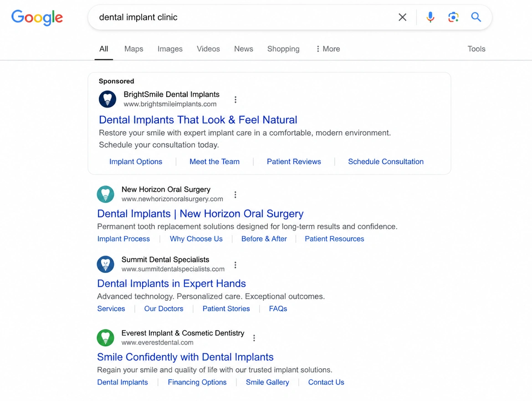532x401 pixels.
Task: Open the three-dot menu for BrightSmile ad
Action: pyautogui.click(x=235, y=99)
